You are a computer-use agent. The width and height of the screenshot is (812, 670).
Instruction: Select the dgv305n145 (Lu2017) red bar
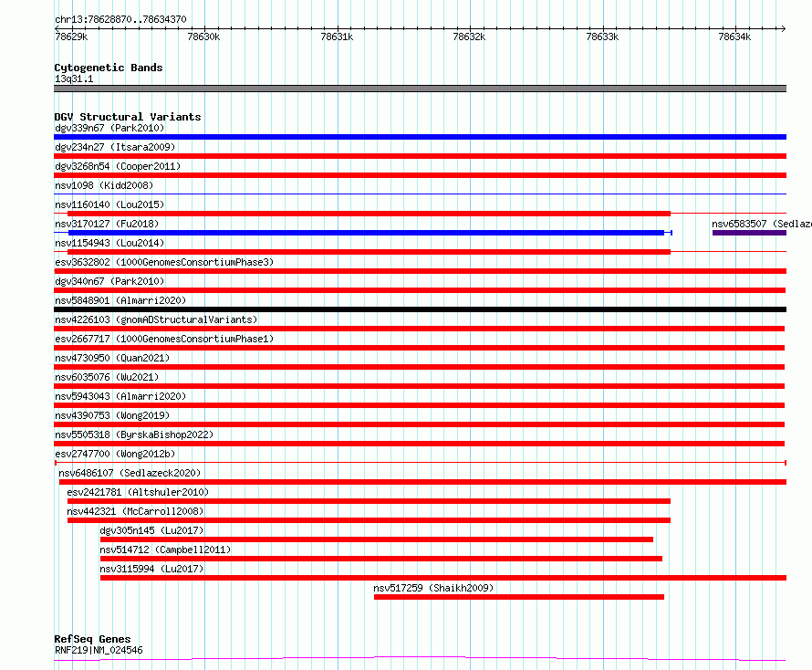(x=377, y=539)
